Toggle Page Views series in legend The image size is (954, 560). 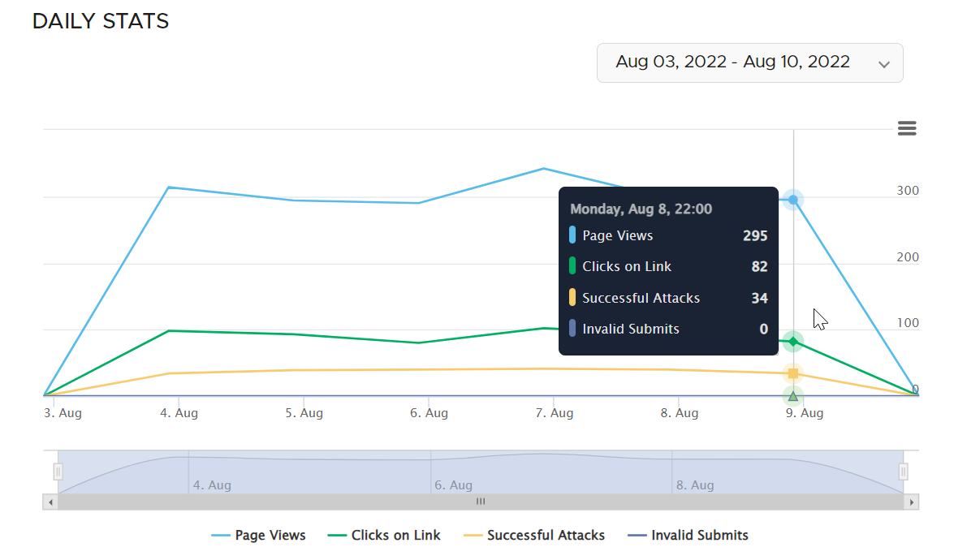click(x=259, y=535)
